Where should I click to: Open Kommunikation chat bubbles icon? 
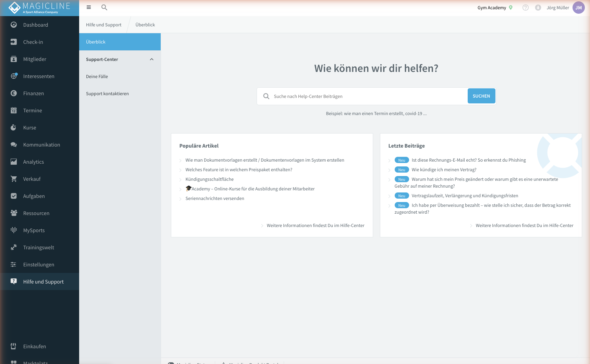14,145
